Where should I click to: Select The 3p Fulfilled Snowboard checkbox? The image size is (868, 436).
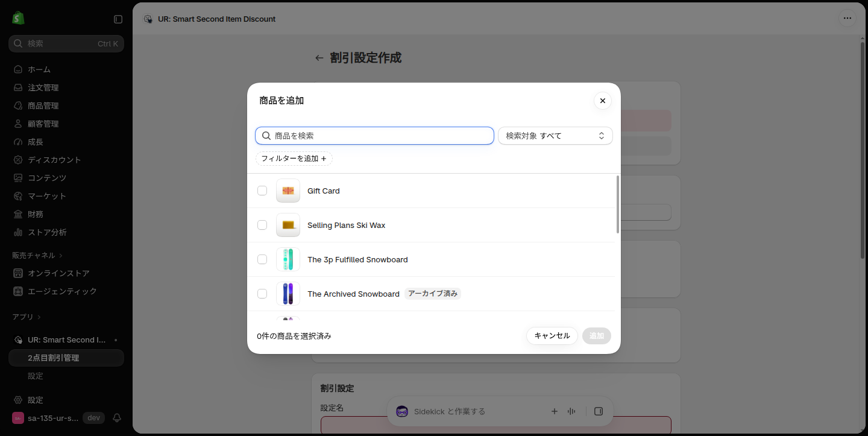[262, 259]
